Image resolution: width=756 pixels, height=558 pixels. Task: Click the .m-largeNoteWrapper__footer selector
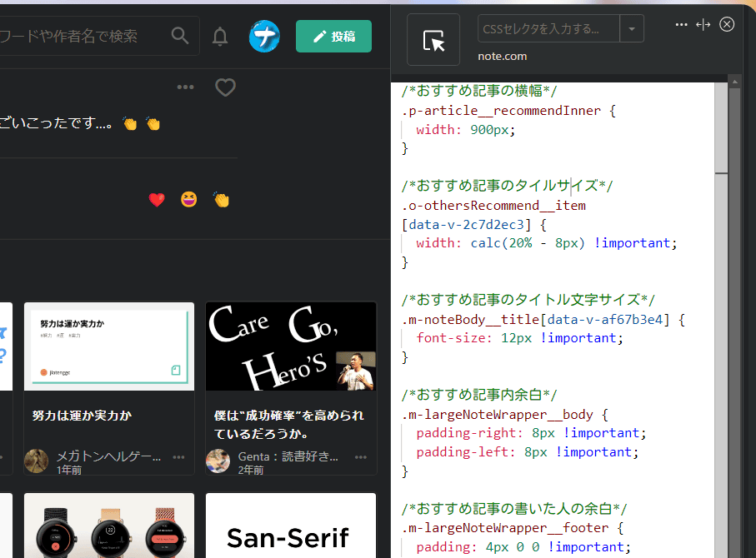(505, 528)
